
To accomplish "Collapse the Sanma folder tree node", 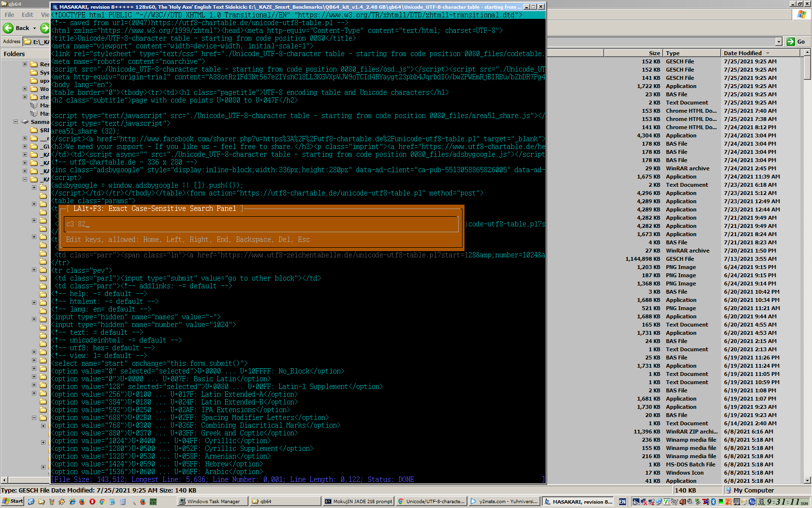I will 15,121.
